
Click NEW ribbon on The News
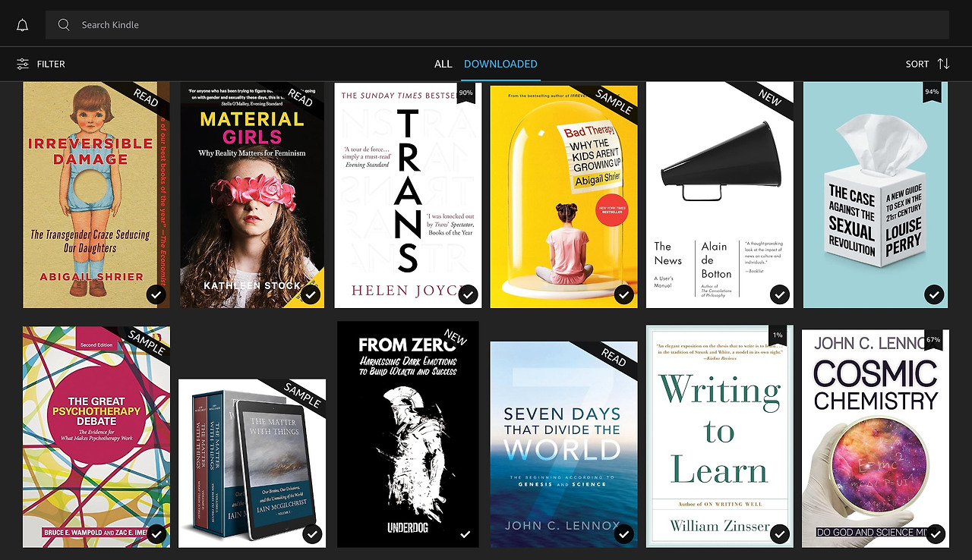(x=770, y=99)
